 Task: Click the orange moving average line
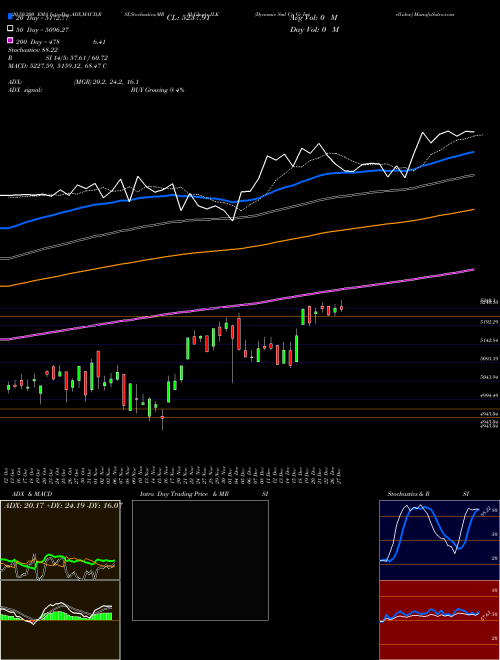coord(236,250)
